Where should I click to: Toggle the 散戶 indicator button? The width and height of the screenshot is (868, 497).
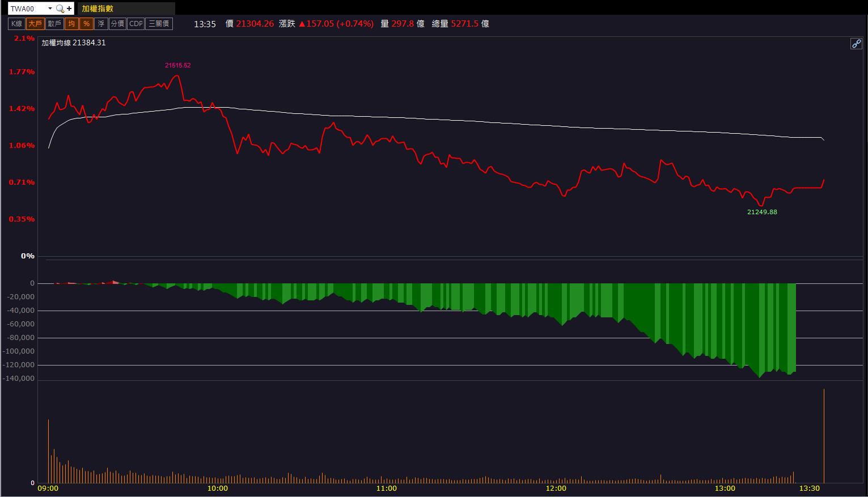(x=54, y=24)
